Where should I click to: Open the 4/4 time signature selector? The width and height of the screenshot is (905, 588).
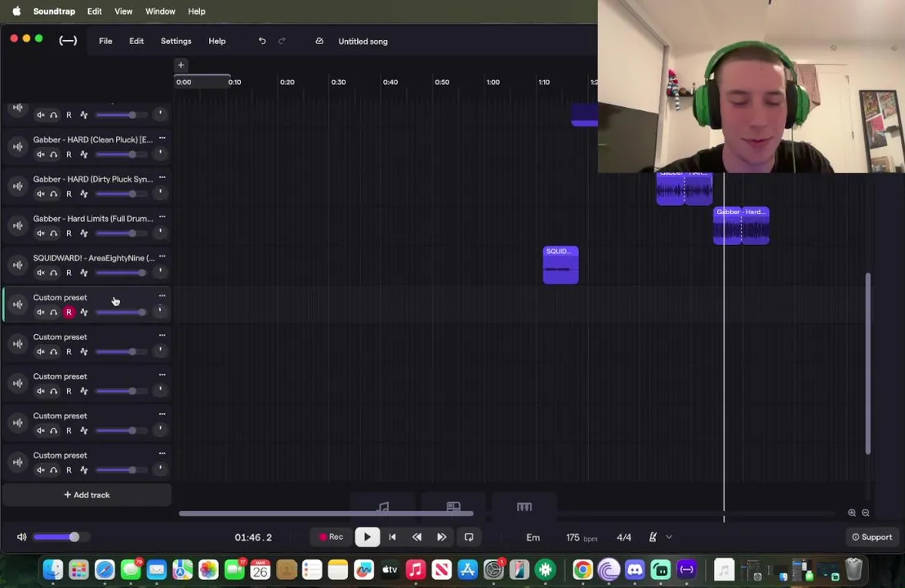pyautogui.click(x=624, y=537)
